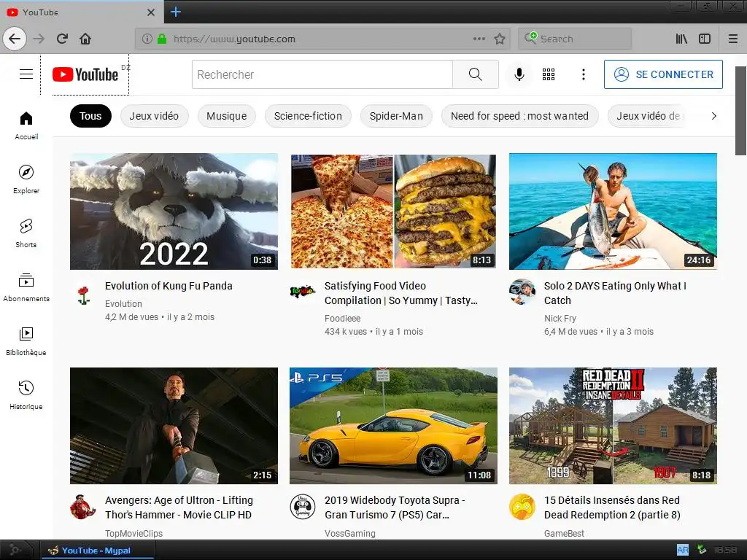Click the AR language indicator in the tray
Image resolution: width=747 pixels, height=560 pixels.
click(682, 550)
